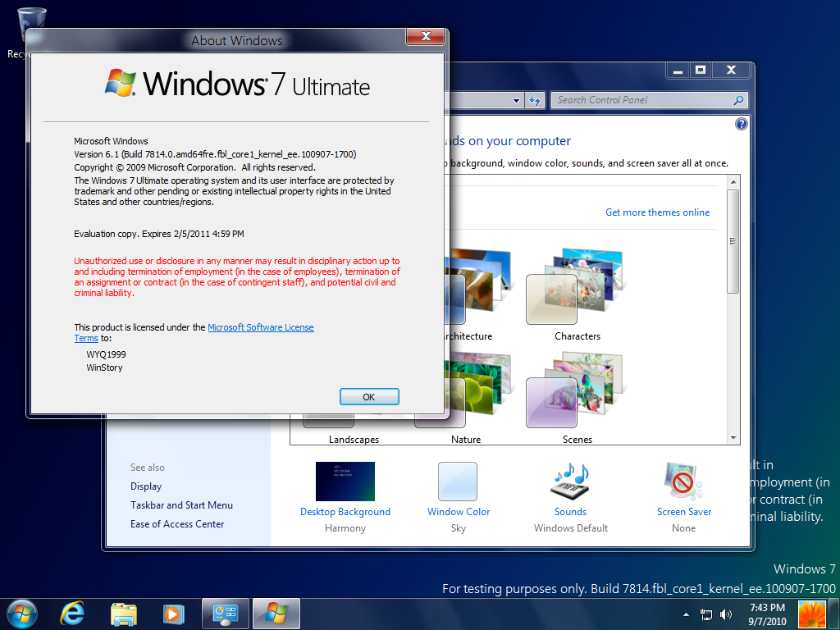This screenshot has height=630, width=840.
Task: Open Screen Saver settings icon
Action: (x=683, y=481)
